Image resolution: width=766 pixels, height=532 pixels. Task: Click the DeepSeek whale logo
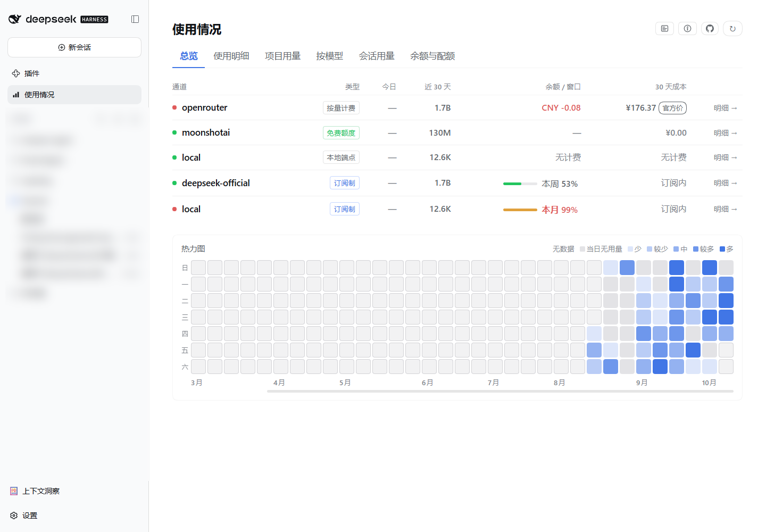15,19
